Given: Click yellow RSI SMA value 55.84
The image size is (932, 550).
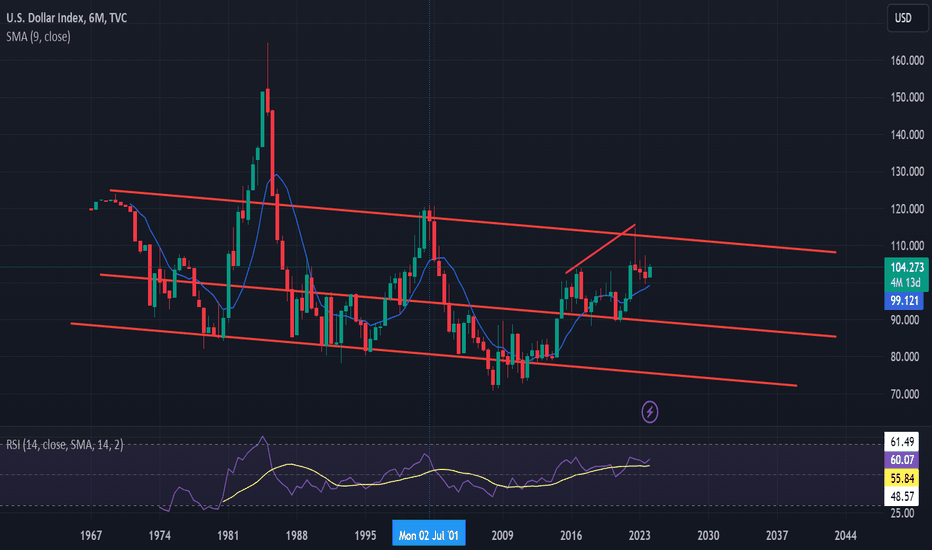Looking at the screenshot, I should pyautogui.click(x=902, y=478).
